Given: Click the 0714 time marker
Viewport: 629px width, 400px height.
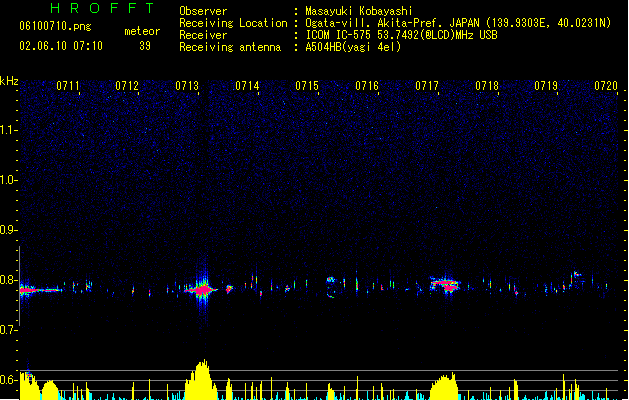Looking at the screenshot, I should [x=247, y=86].
